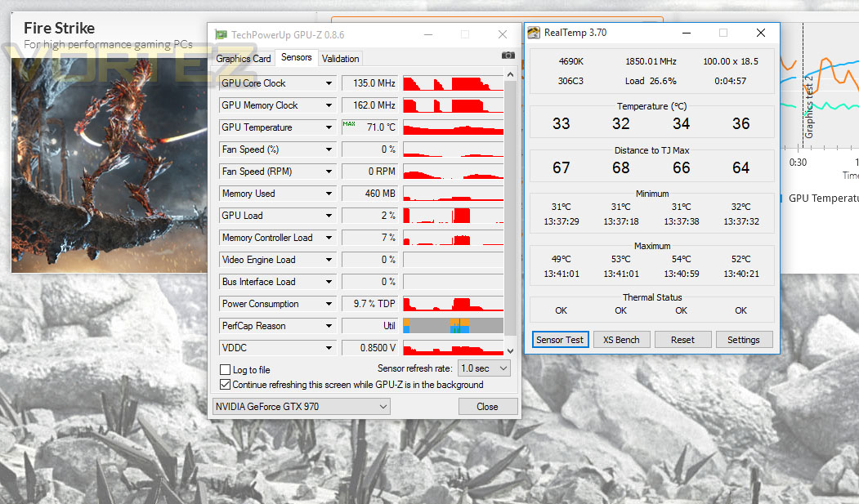Click the GPU-Z app icon in title bar
Viewport: 859px width, 504px height.
(221, 34)
